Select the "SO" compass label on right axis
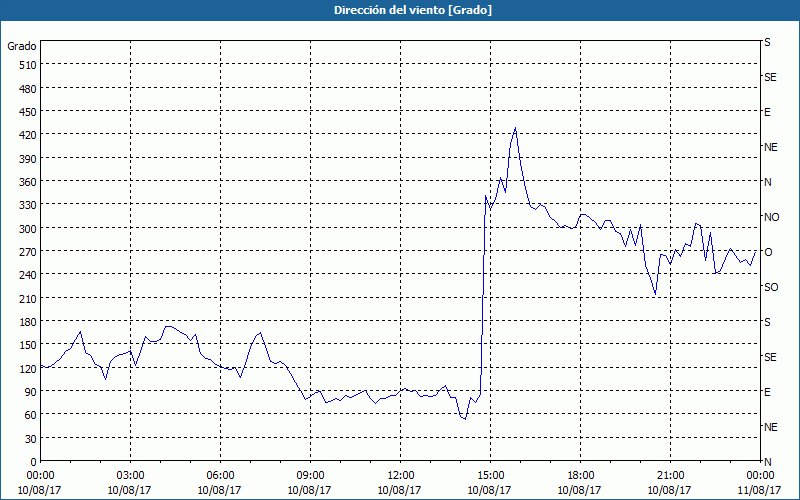The image size is (800, 500). [x=771, y=287]
